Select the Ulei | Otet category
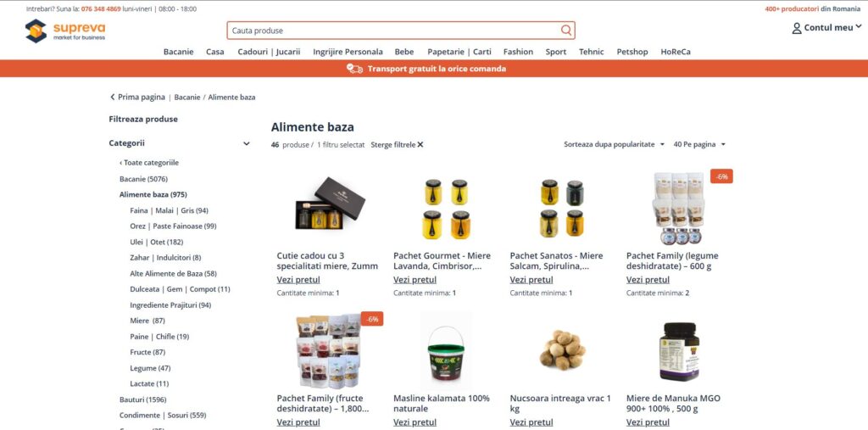Viewport: 868px width, 430px height. pos(156,243)
